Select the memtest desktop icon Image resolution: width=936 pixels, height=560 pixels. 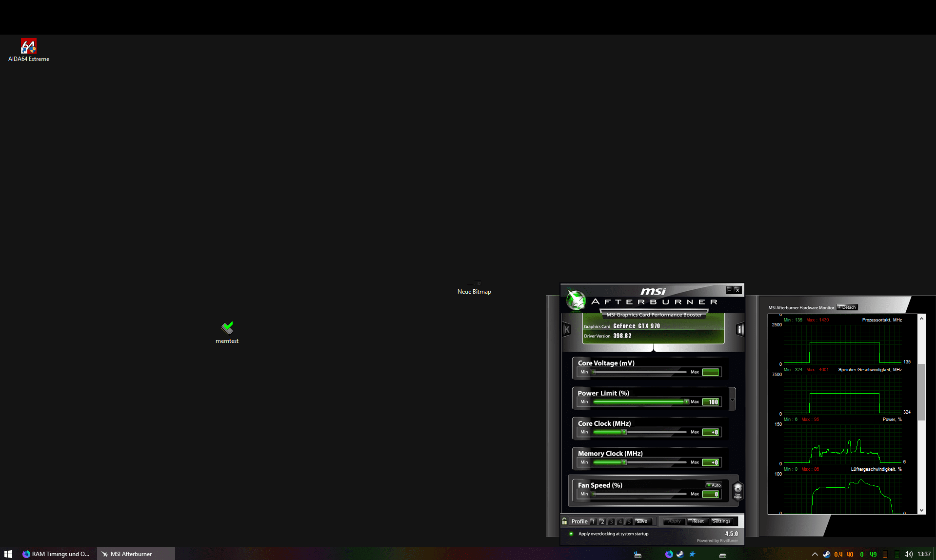(x=227, y=333)
